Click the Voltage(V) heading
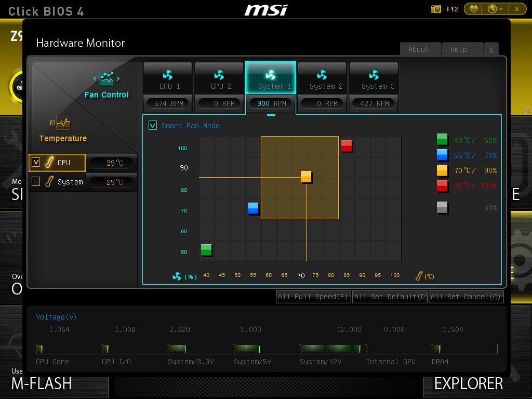 [56, 317]
